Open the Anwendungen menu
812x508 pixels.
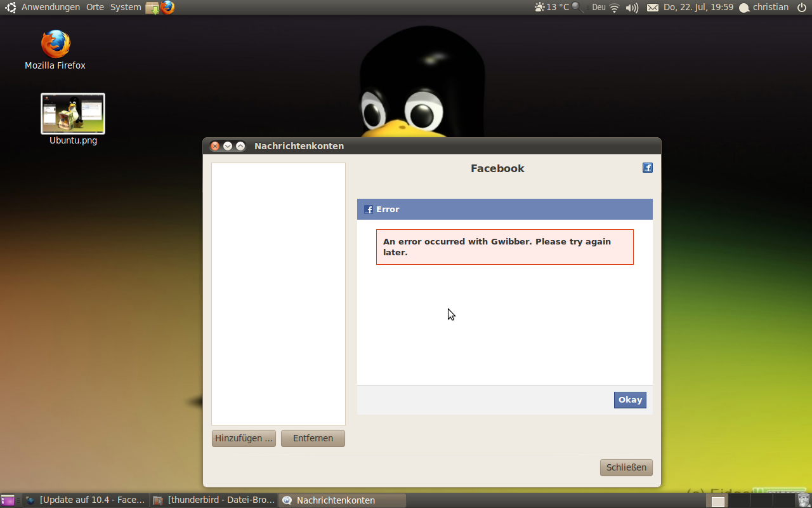(51, 8)
